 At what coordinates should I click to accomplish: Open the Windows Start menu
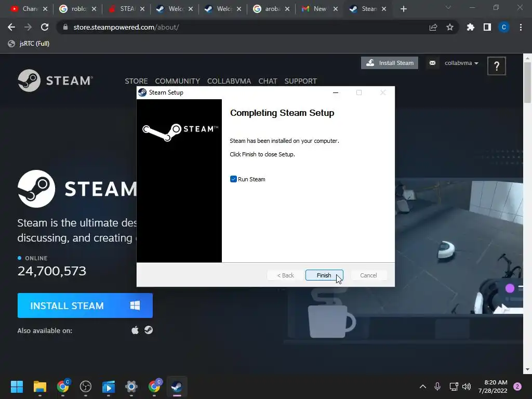(17, 387)
